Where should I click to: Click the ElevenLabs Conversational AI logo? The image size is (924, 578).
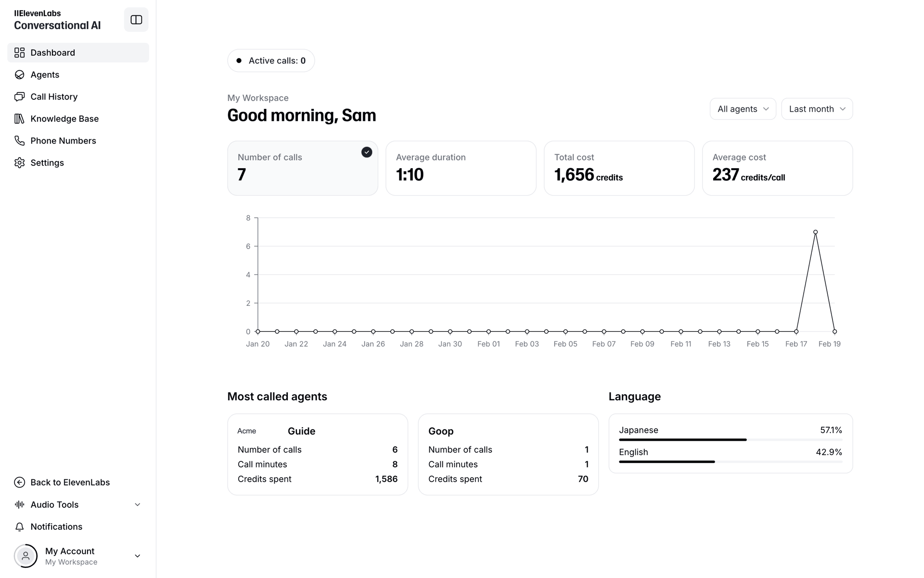57,20
